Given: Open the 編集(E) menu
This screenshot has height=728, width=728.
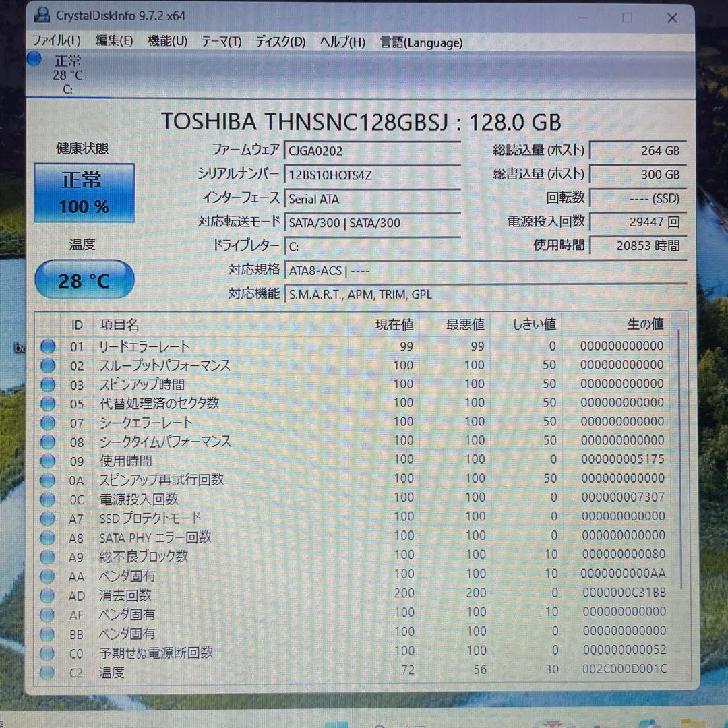Looking at the screenshot, I should pyautogui.click(x=114, y=41).
